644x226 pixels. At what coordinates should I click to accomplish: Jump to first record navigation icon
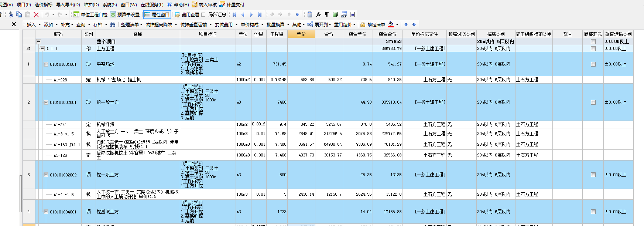pyautogui.click(x=234, y=14)
